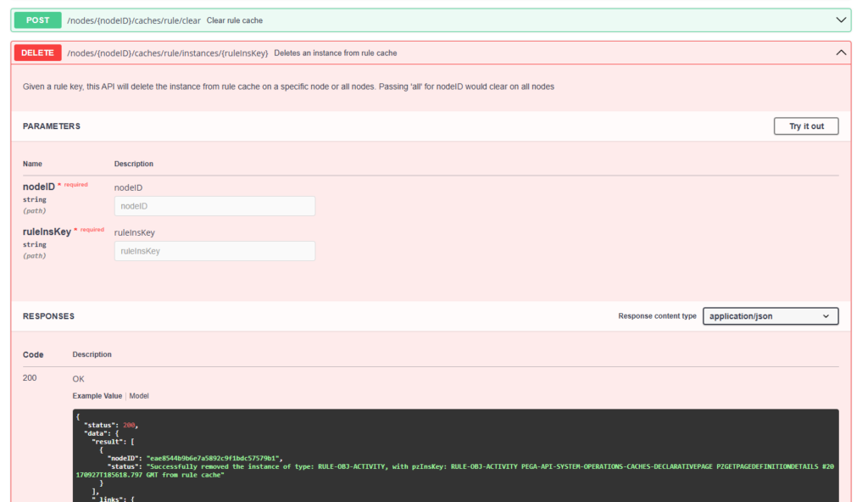Switch to the Model tab
Image resolution: width=868 pixels, height=502 pixels.
[x=139, y=396]
